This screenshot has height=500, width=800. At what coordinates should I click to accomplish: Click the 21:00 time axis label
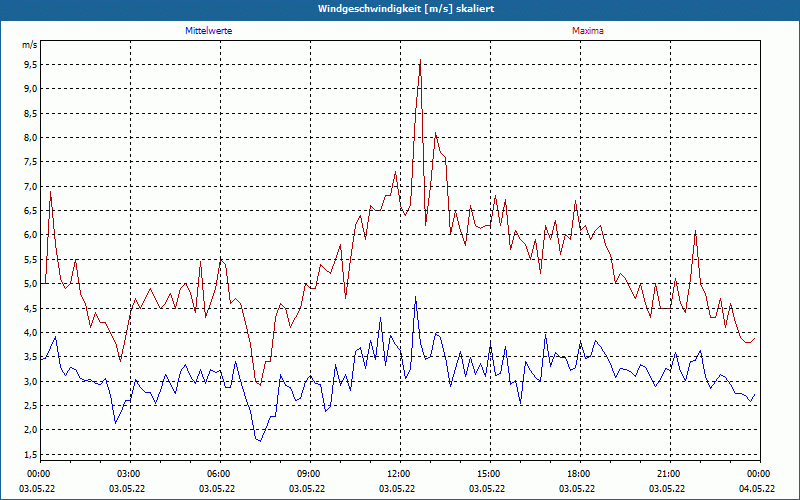[x=667, y=474]
